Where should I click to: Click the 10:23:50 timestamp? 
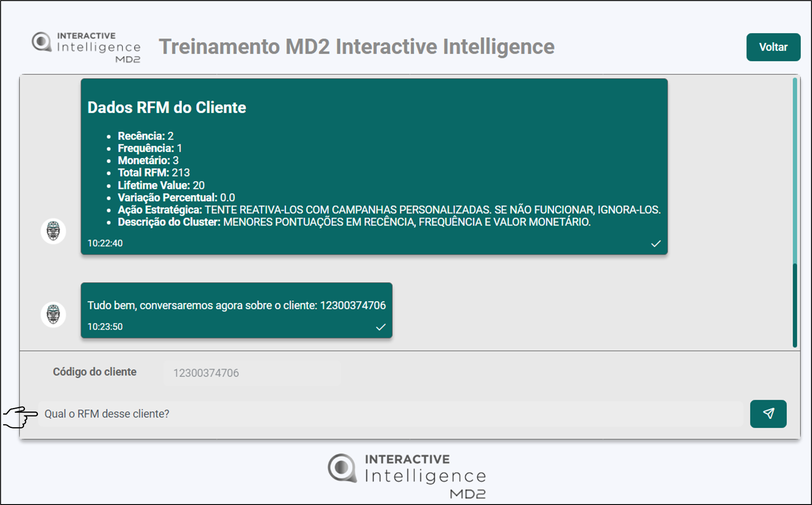click(105, 327)
